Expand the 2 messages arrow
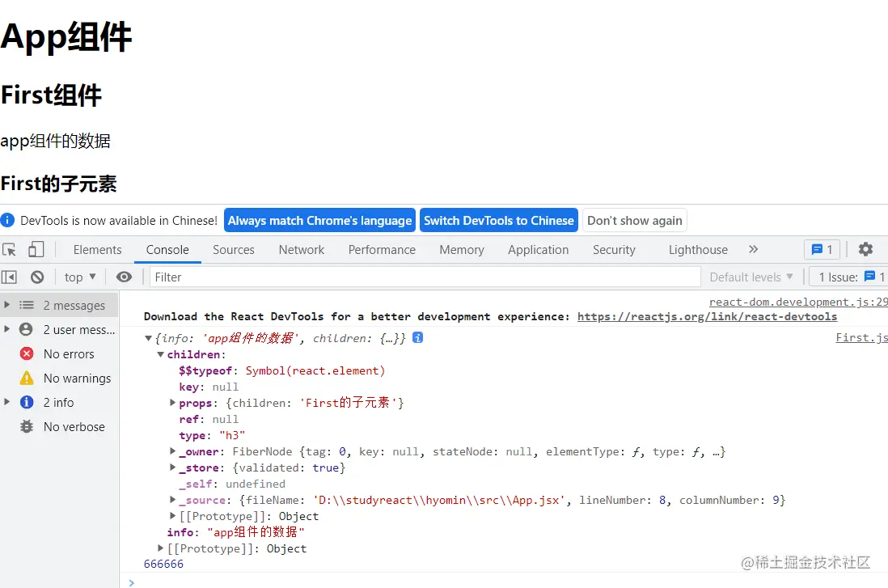888x588 pixels. [x=6, y=305]
